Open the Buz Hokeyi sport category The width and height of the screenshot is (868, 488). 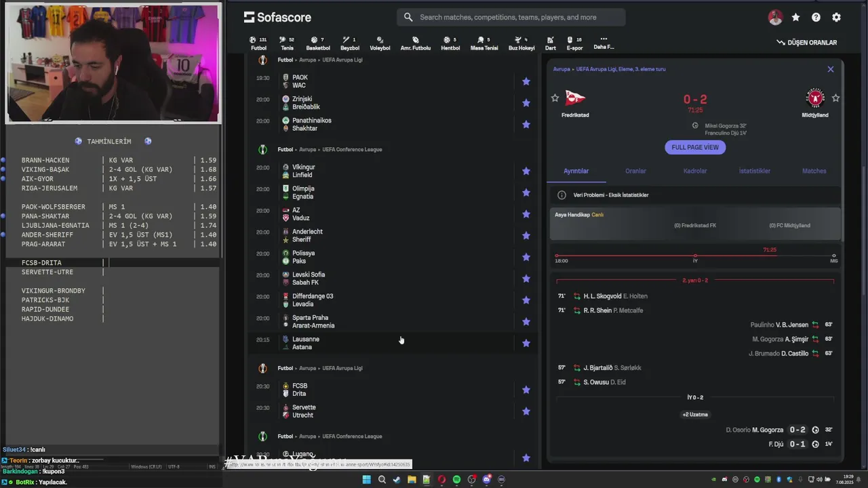pyautogui.click(x=521, y=43)
